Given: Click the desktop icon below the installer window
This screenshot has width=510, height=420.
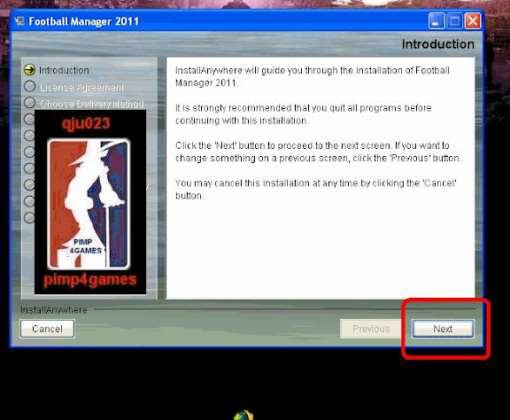Looking at the screenshot, I should (x=243, y=415).
